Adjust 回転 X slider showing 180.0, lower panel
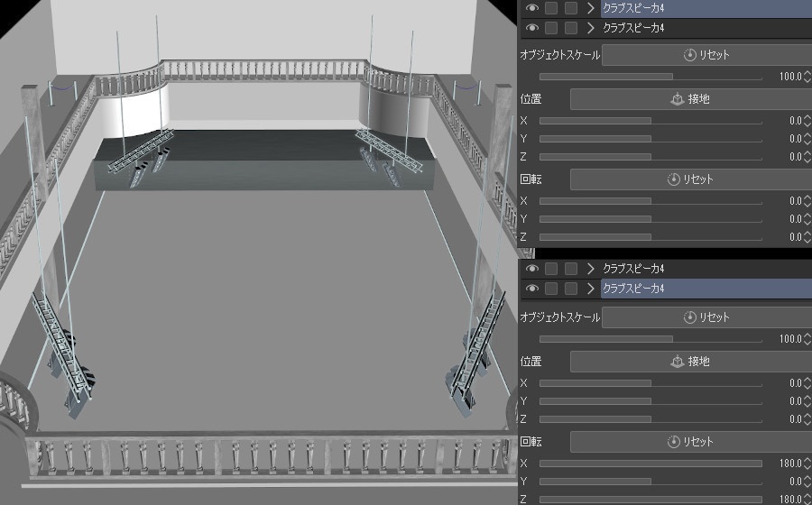The width and height of the screenshot is (812, 505). point(651,464)
